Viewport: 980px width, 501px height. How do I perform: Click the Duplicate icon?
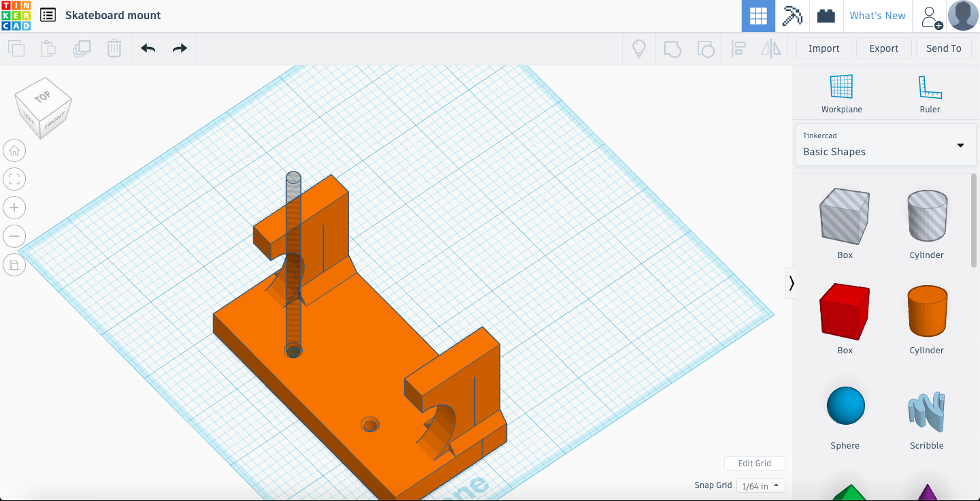[82, 48]
